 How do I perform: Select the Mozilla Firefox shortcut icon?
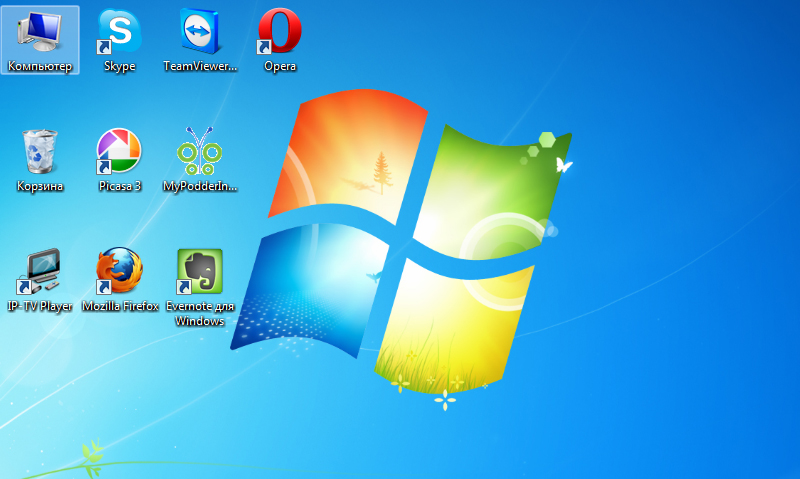pyautogui.click(x=119, y=271)
